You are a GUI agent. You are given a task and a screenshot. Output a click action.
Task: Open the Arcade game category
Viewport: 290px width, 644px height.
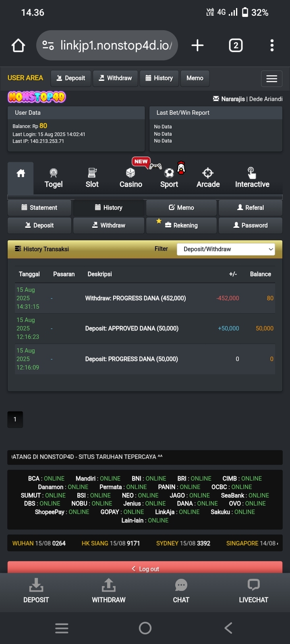coord(208,178)
